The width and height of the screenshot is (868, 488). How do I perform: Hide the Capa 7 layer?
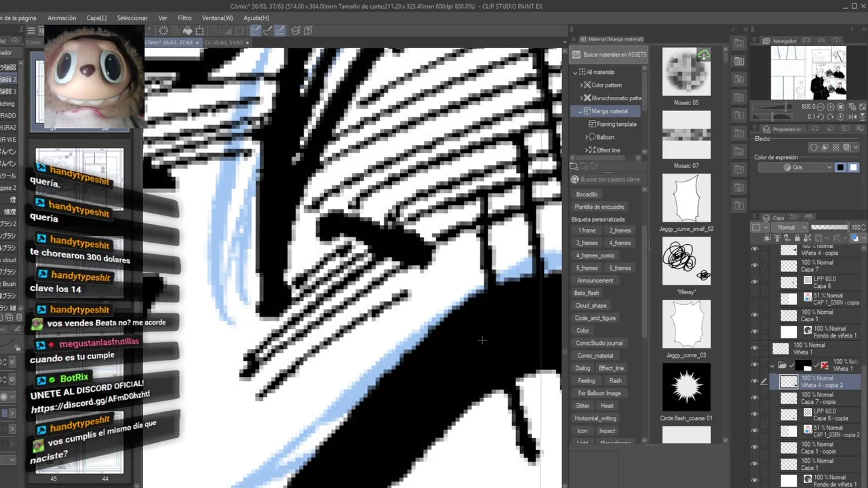coord(755,266)
